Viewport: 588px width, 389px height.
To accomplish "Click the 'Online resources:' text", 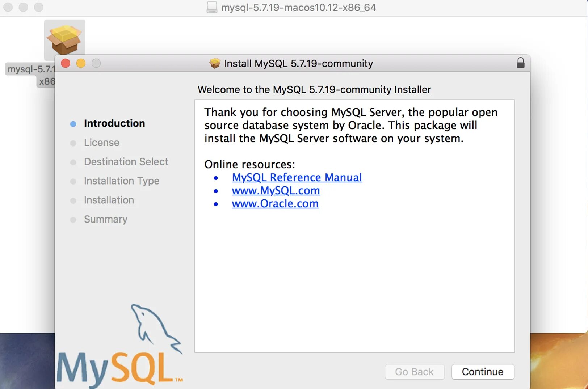I will 250,164.
